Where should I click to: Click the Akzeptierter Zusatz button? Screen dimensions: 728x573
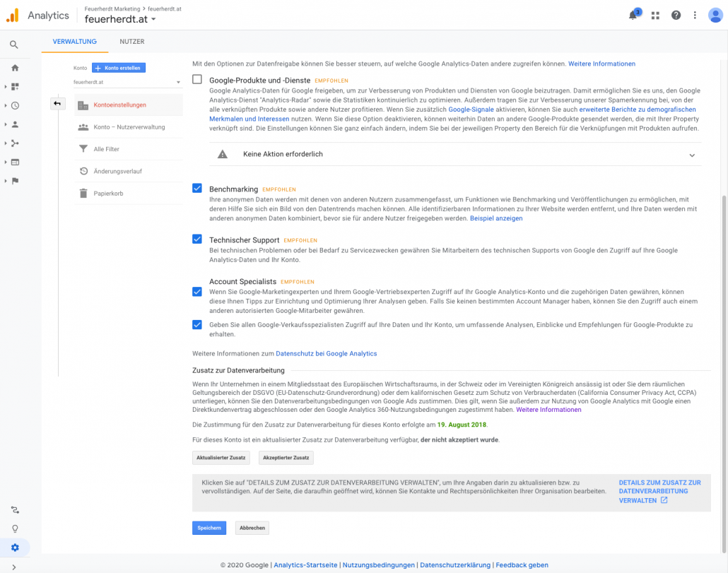286,458
